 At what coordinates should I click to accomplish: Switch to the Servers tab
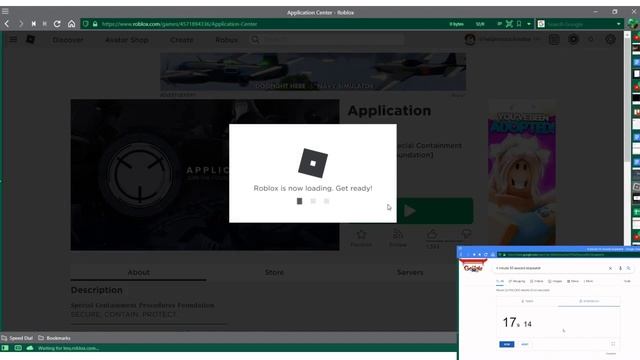410,272
